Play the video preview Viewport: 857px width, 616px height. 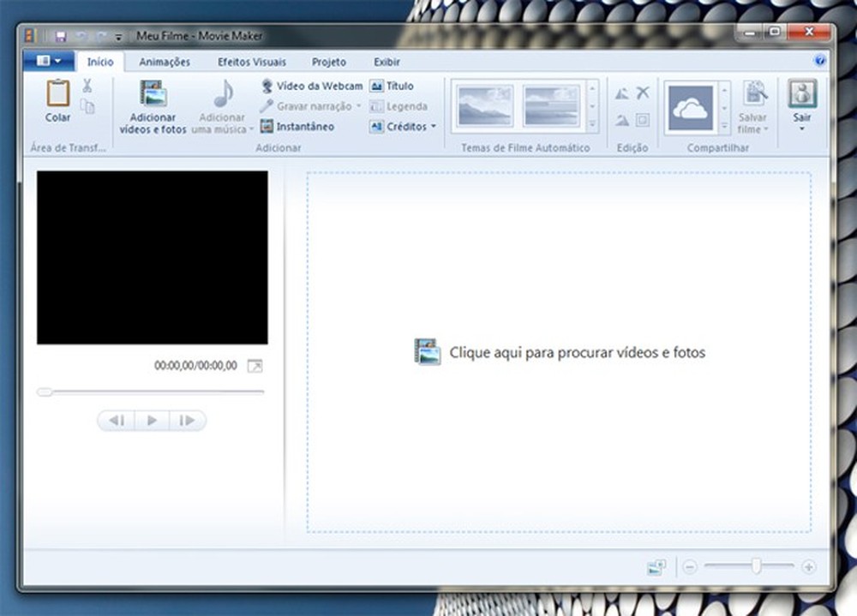click(x=152, y=420)
